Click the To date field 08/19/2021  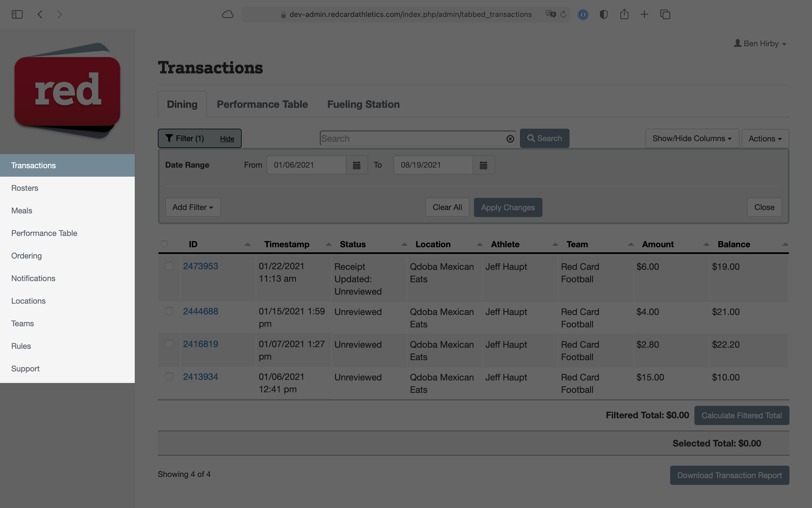pos(433,165)
